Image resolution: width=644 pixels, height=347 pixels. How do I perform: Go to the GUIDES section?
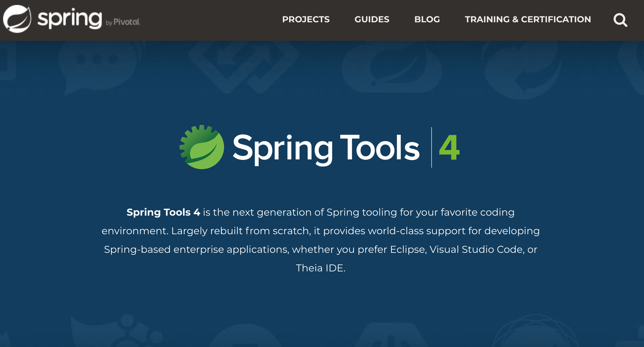click(372, 19)
